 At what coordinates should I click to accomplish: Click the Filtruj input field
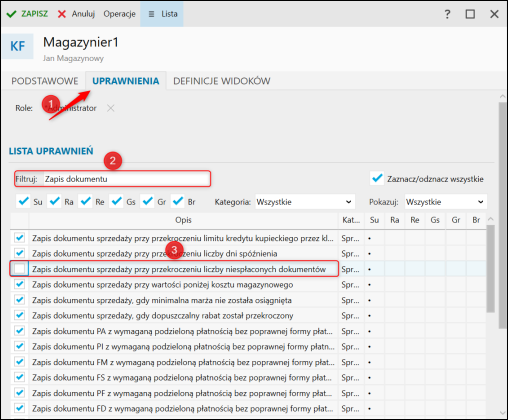tap(127, 179)
